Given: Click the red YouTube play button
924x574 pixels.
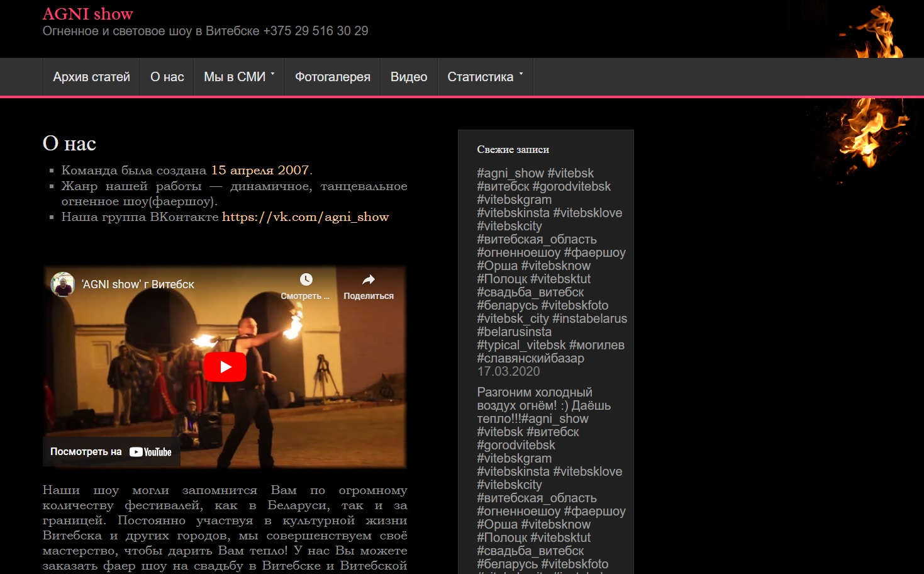Looking at the screenshot, I should point(225,367).
